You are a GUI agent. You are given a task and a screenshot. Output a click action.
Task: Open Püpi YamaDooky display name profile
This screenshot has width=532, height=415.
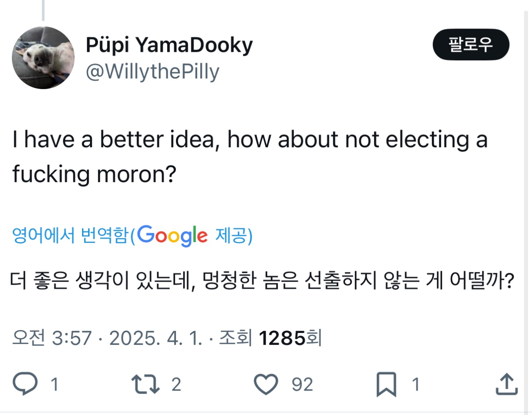tap(169, 45)
